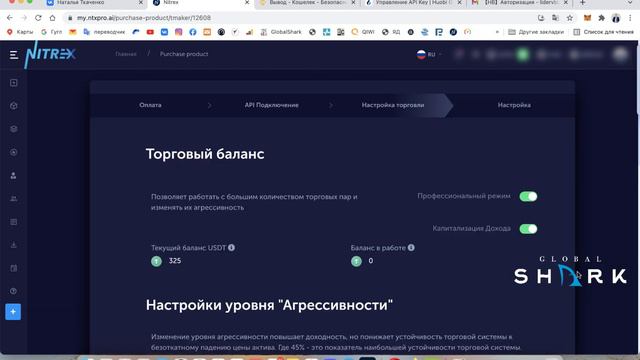The width and height of the screenshot is (640, 360).
Task: Open the QIWI bookmark
Action: click(363, 32)
